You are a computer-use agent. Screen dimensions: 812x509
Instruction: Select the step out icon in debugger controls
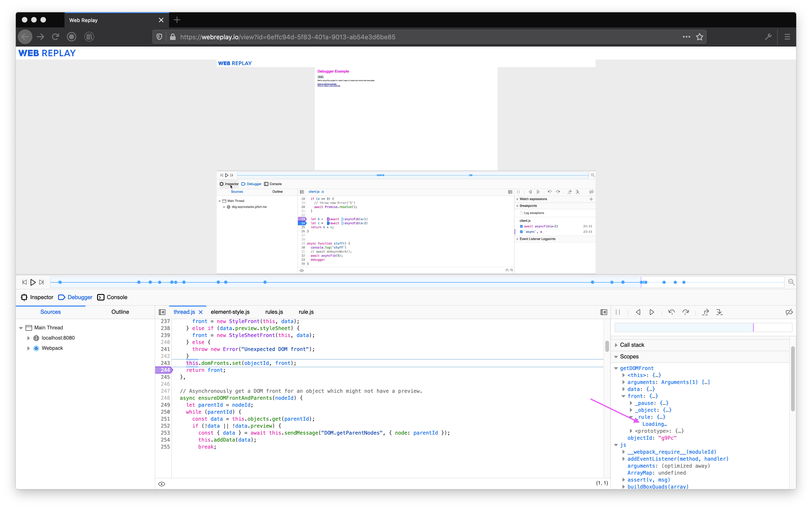pyautogui.click(x=720, y=312)
